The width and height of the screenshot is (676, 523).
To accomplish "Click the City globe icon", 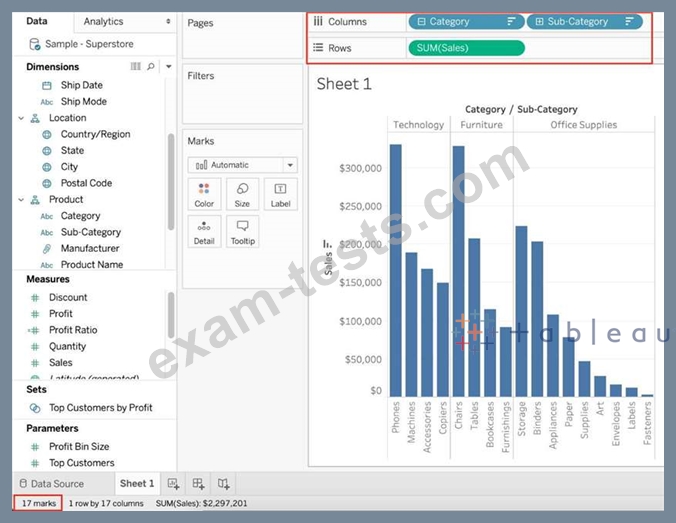I will pyautogui.click(x=47, y=167).
